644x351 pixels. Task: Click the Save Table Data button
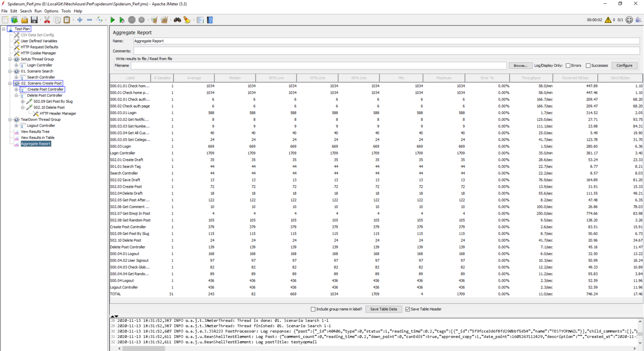[383, 309]
